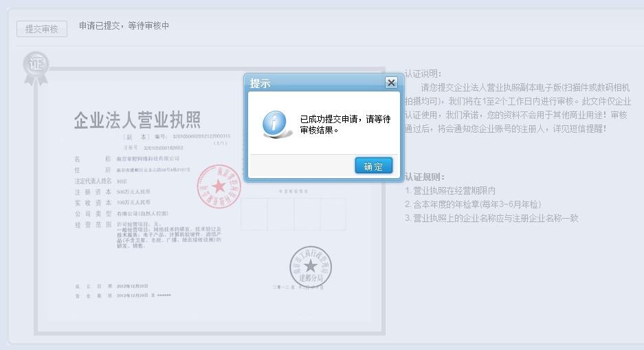Select rule 3 about 企业名称 consistency

[491, 218]
